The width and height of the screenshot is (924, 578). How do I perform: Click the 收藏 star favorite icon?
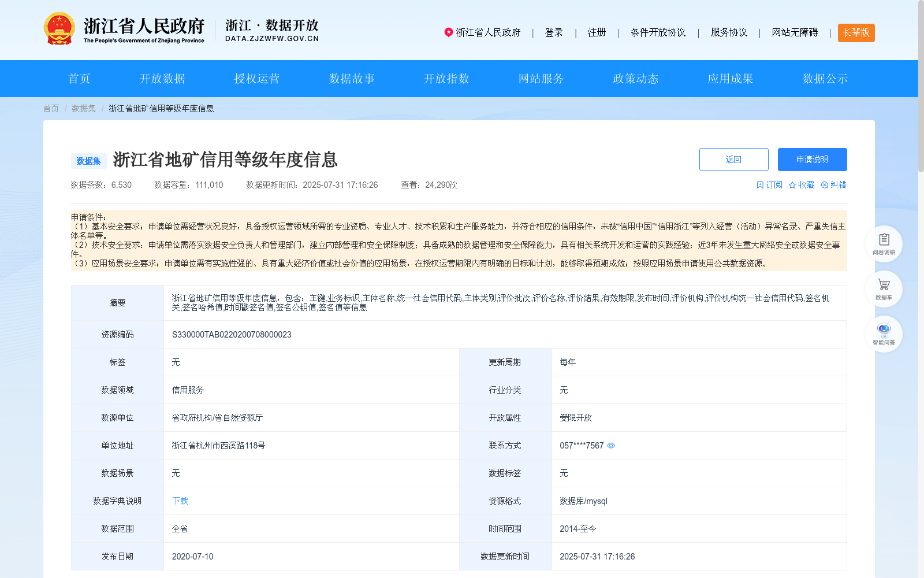pyautogui.click(x=792, y=185)
